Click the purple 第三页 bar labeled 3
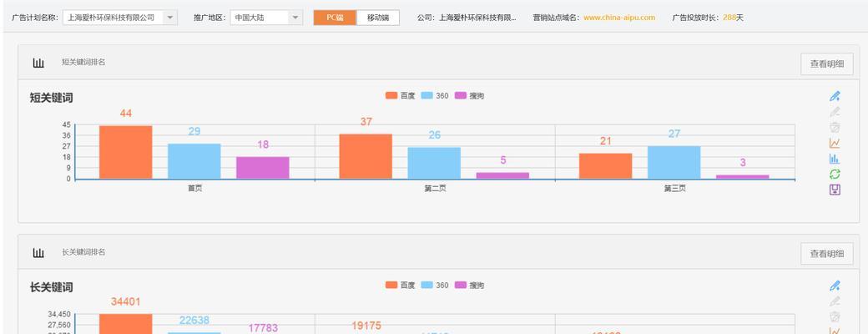This screenshot has height=334, width=868. (x=743, y=177)
